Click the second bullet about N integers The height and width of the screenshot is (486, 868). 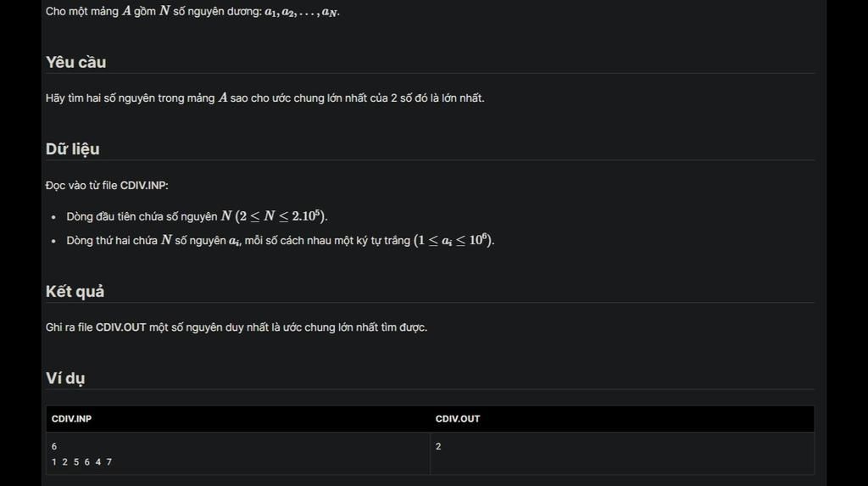[x=281, y=240]
